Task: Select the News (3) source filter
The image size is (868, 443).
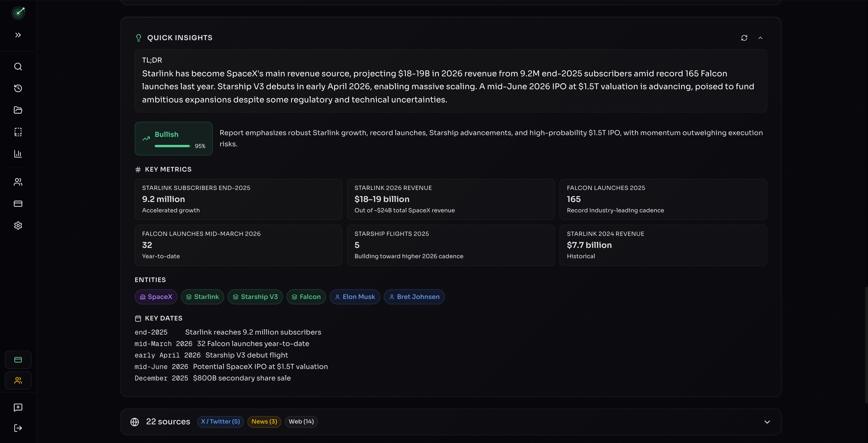Action: 264,421
